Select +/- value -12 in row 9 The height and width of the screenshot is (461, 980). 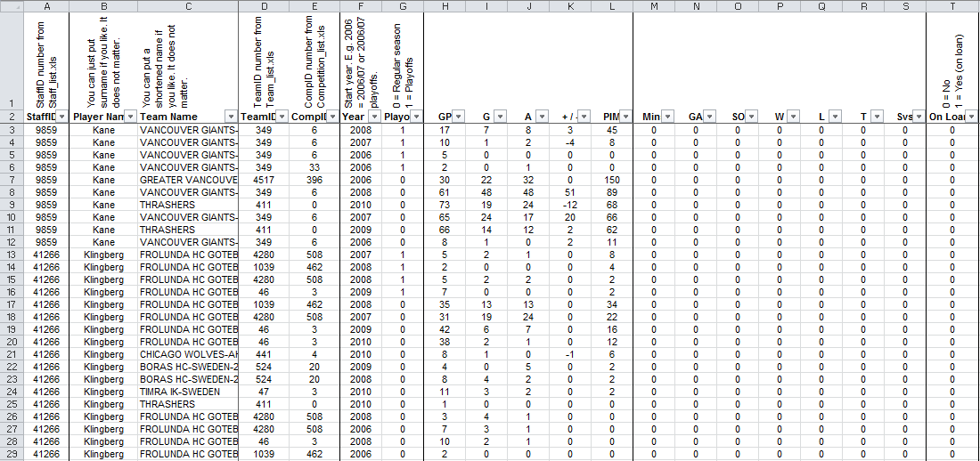570,205
